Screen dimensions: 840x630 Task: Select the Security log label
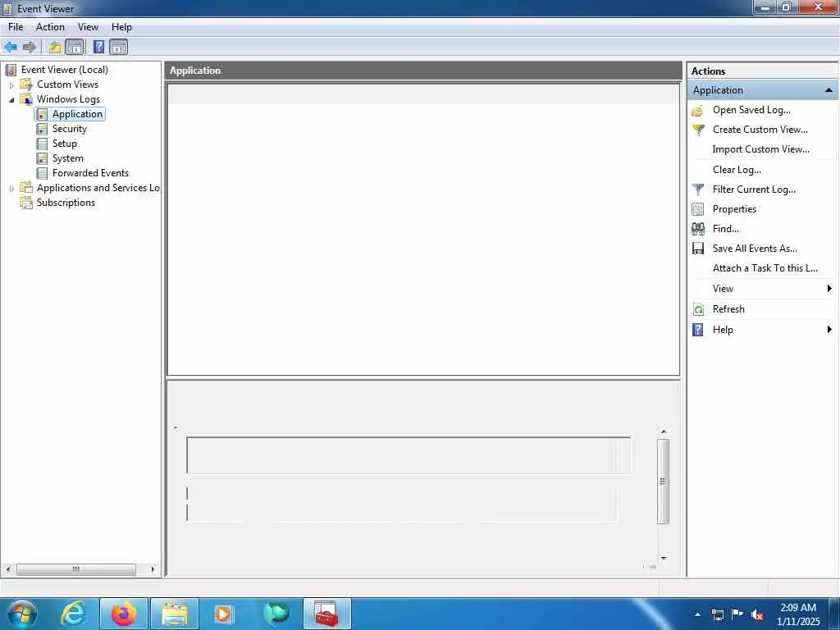(70, 129)
